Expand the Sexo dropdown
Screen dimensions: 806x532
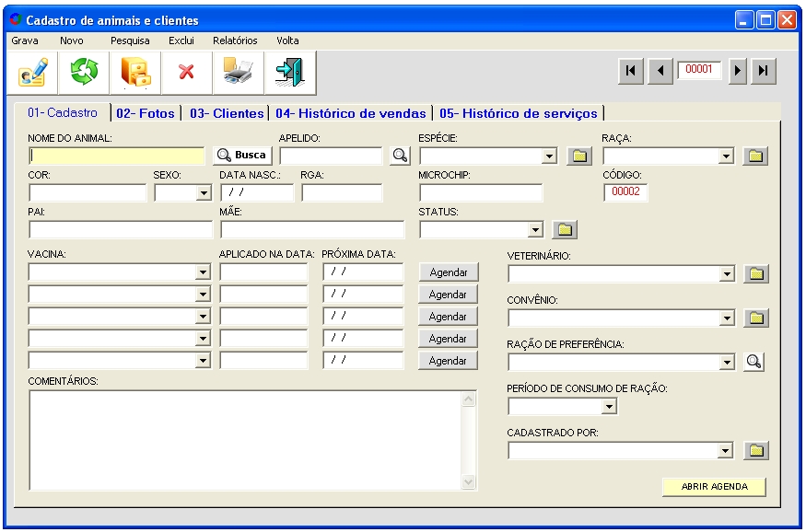click(x=204, y=193)
